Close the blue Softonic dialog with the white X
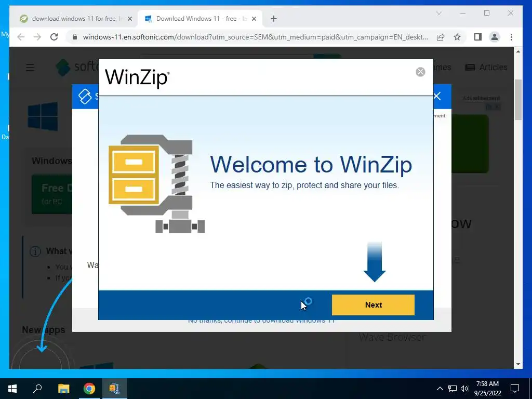The width and height of the screenshot is (532, 399). (437, 96)
